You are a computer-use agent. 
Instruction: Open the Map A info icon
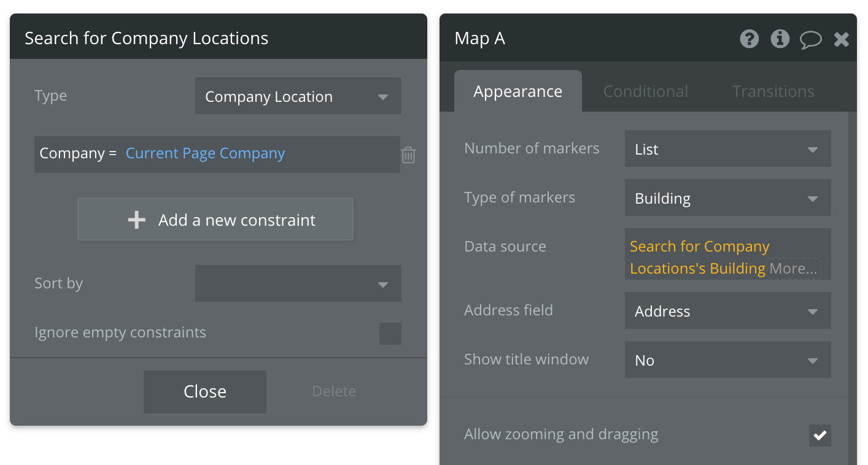pyautogui.click(x=780, y=39)
